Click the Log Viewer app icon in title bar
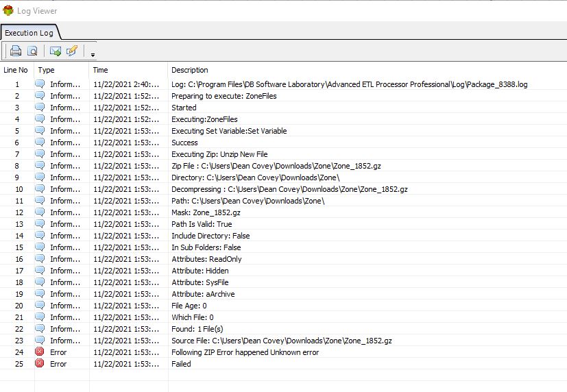567x392 pixels. point(8,10)
